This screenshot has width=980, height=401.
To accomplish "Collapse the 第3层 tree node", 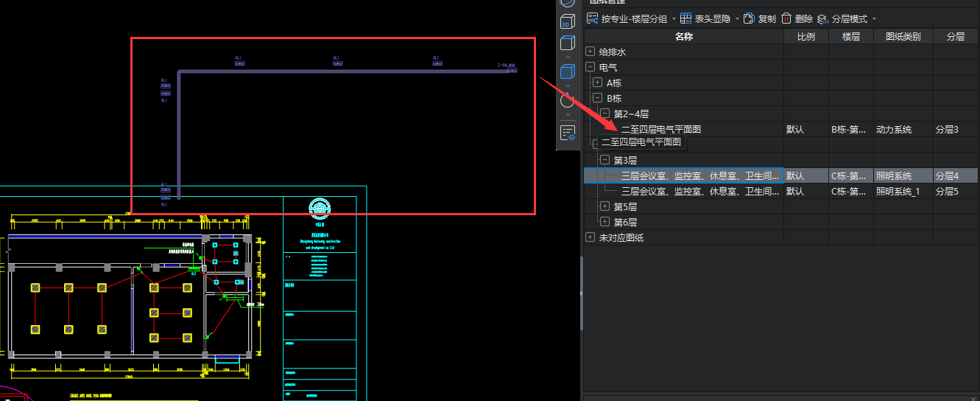I will pyautogui.click(x=604, y=160).
